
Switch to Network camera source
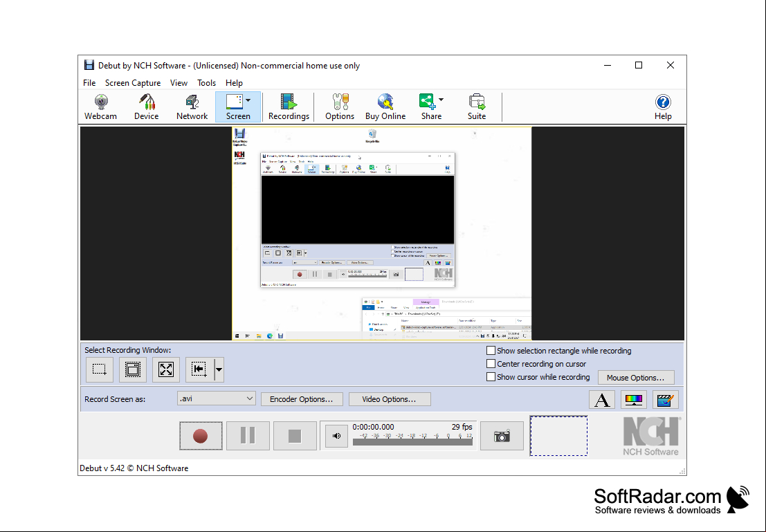click(x=192, y=107)
